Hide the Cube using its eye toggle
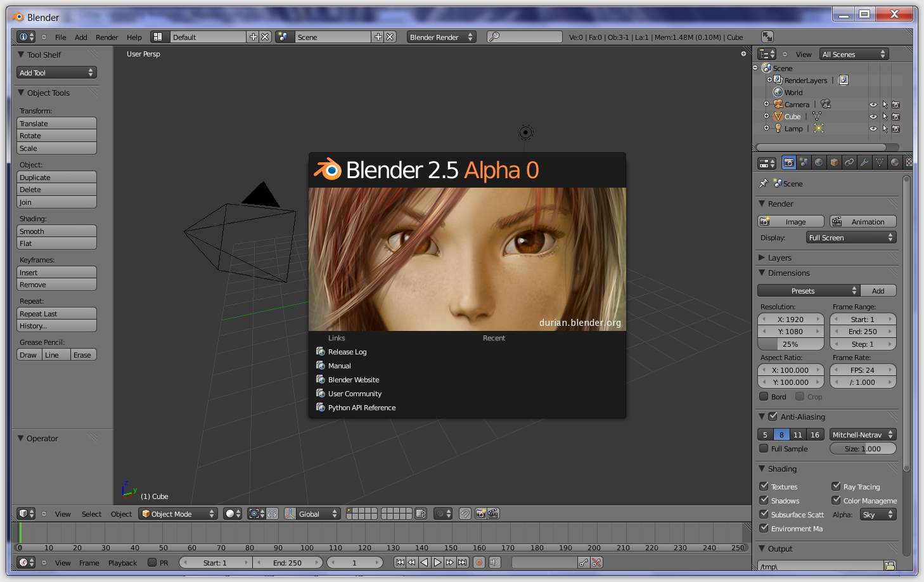The height and width of the screenshot is (582, 924). [873, 117]
